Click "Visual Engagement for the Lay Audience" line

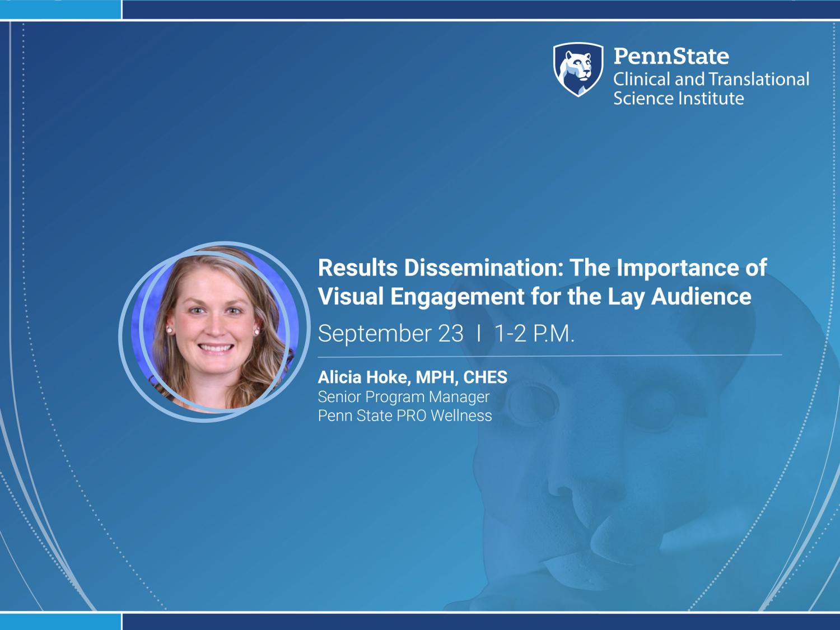tap(534, 296)
